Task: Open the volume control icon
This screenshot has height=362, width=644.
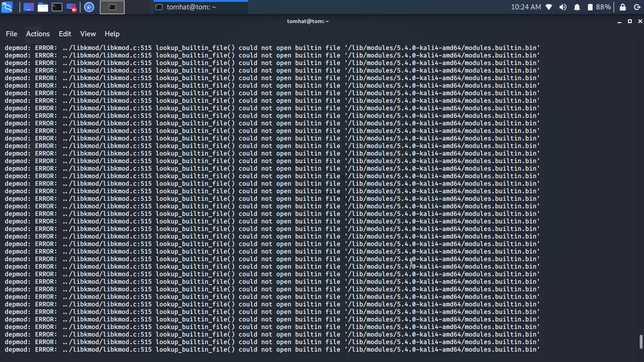Action: pyautogui.click(x=563, y=7)
